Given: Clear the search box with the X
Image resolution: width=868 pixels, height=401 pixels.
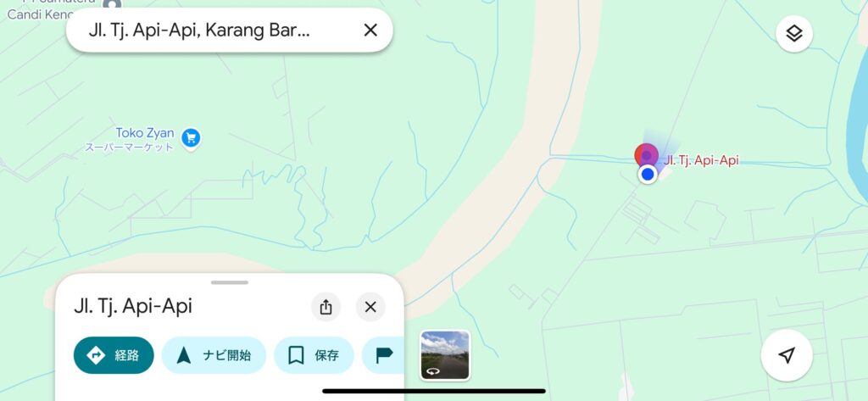Looking at the screenshot, I should pyautogui.click(x=370, y=31).
